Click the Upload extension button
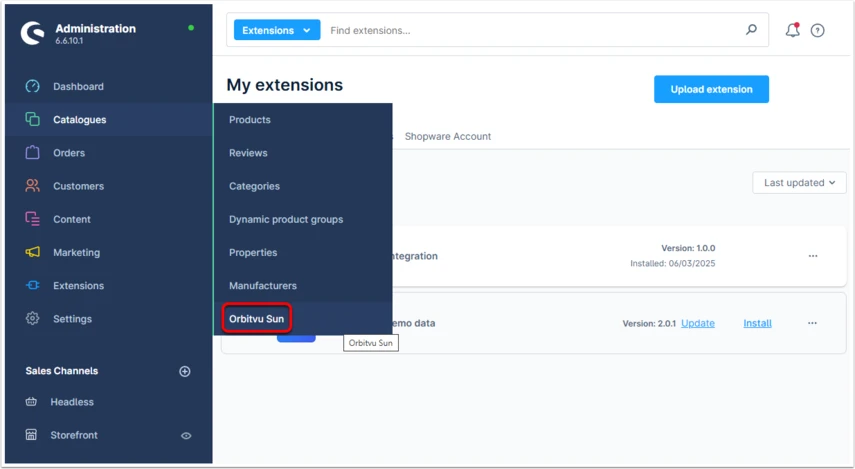855x469 pixels. pos(712,89)
